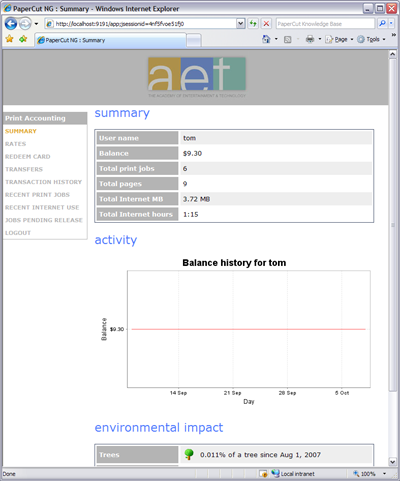Expand the Home button dropdown arrow
Screen dimensions: 400x481
276,39
